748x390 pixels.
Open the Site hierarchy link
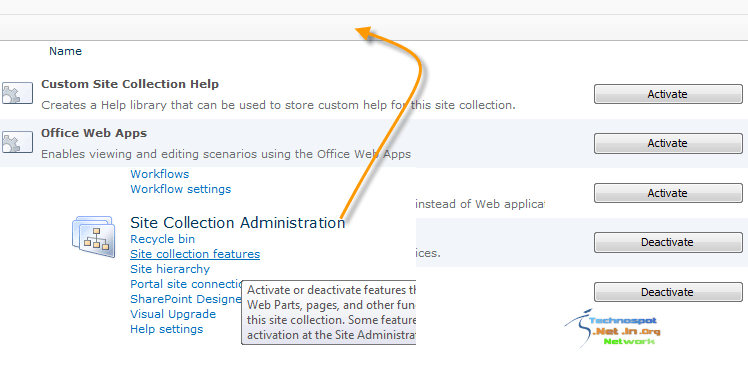click(x=170, y=269)
